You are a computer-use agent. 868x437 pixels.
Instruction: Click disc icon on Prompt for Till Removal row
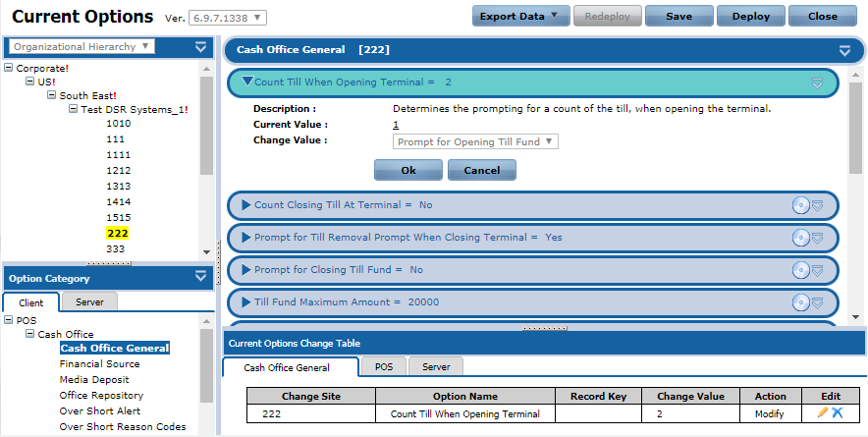pos(801,238)
